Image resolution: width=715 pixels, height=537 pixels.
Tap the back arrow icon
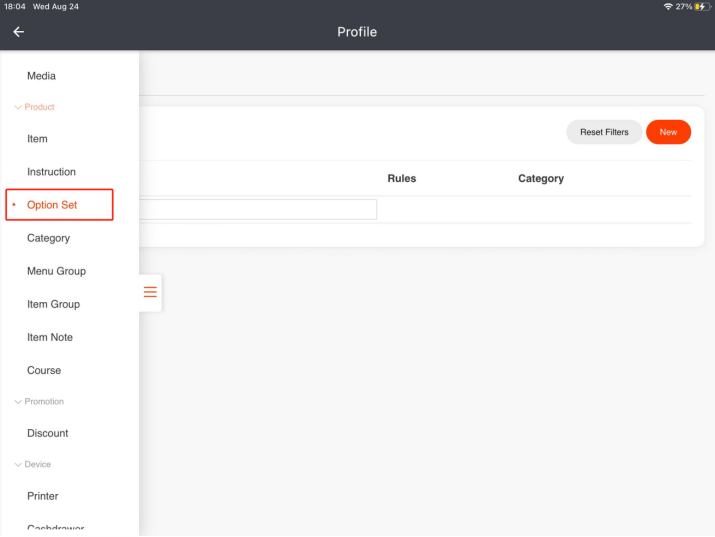coord(18,32)
